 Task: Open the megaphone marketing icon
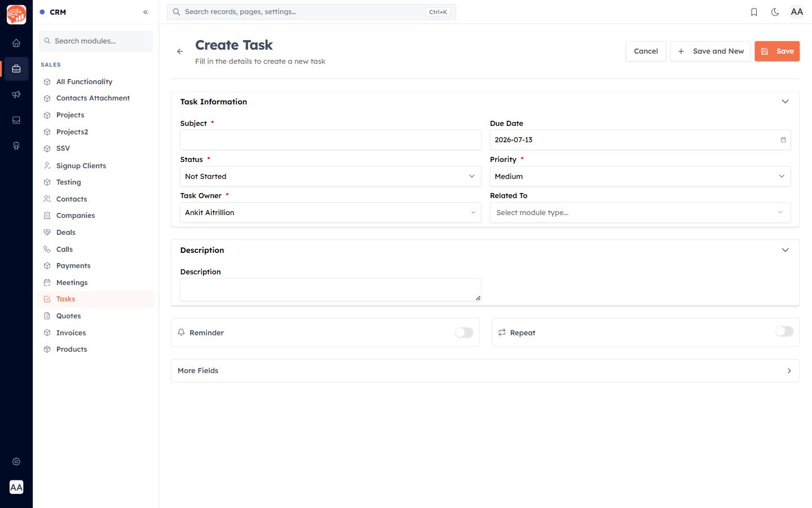[16, 94]
